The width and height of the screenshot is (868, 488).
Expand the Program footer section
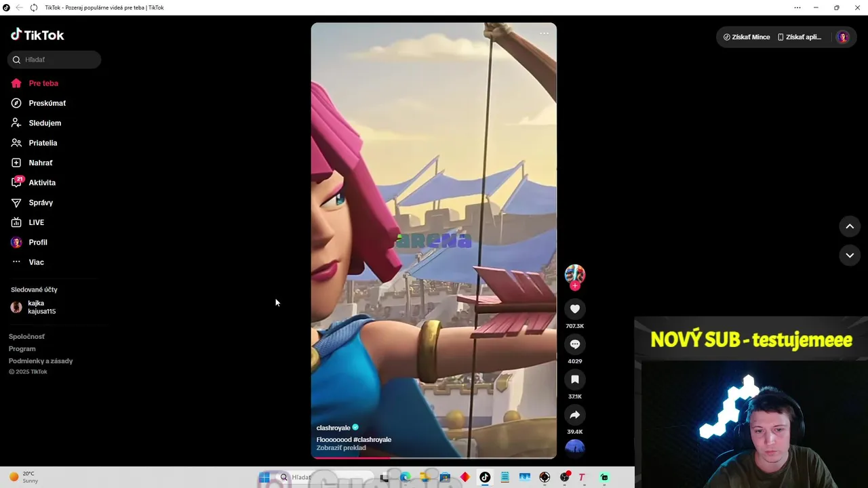tap(22, 348)
